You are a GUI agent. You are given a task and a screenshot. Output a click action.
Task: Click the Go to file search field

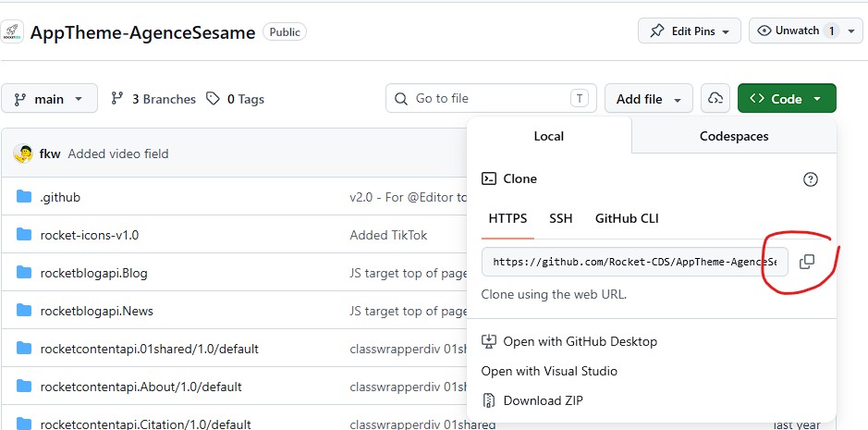491,99
